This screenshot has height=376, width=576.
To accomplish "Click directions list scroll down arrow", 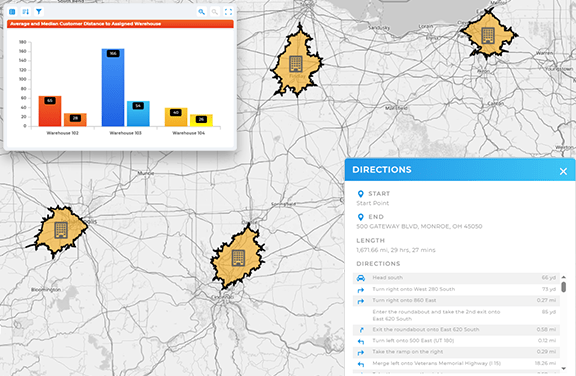I will [x=564, y=368].
